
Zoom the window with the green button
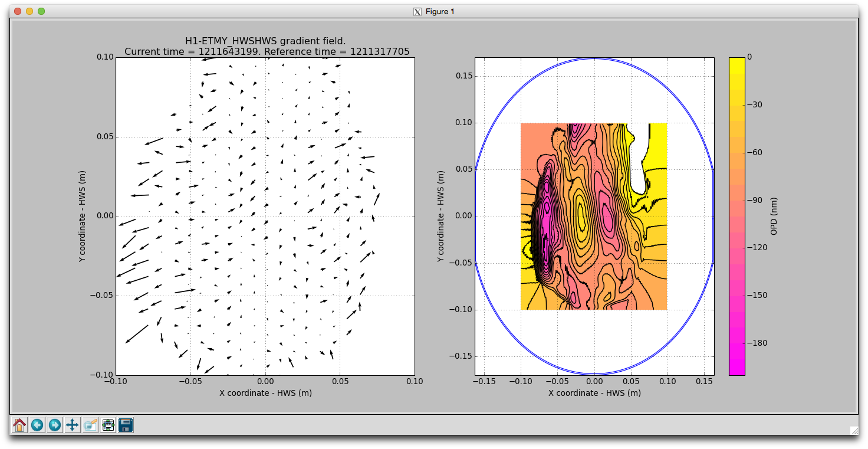pyautogui.click(x=41, y=11)
